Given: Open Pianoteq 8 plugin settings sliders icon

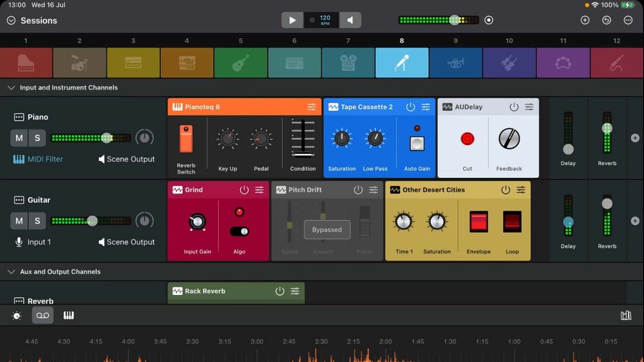Looking at the screenshot, I should (x=312, y=107).
